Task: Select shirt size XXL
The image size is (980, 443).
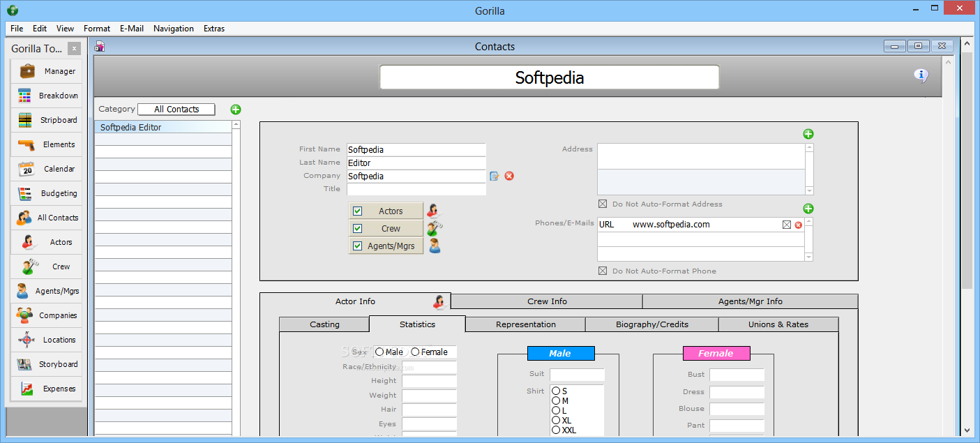Action: [556, 430]
